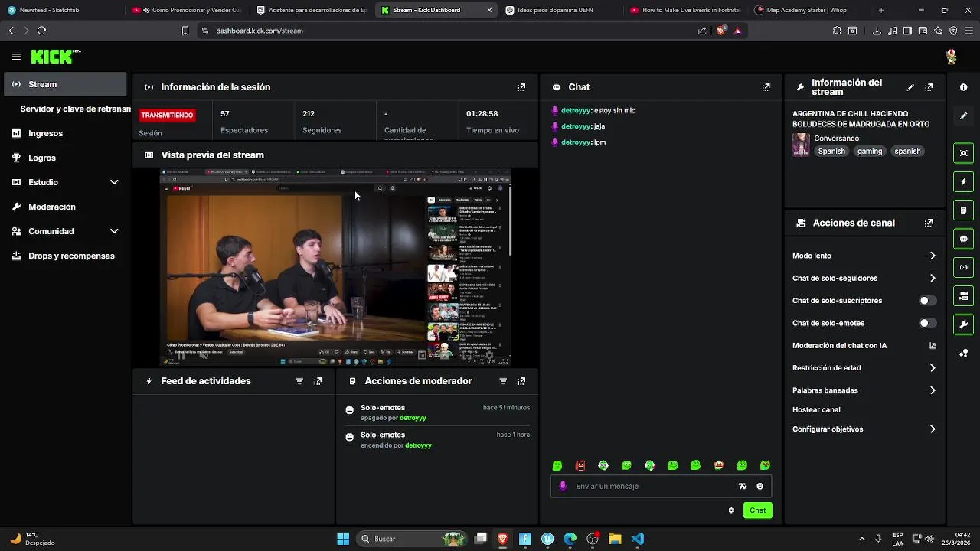Pop out the Feed de actividades panel
The image size is (980, 551).
pos(318,381)
